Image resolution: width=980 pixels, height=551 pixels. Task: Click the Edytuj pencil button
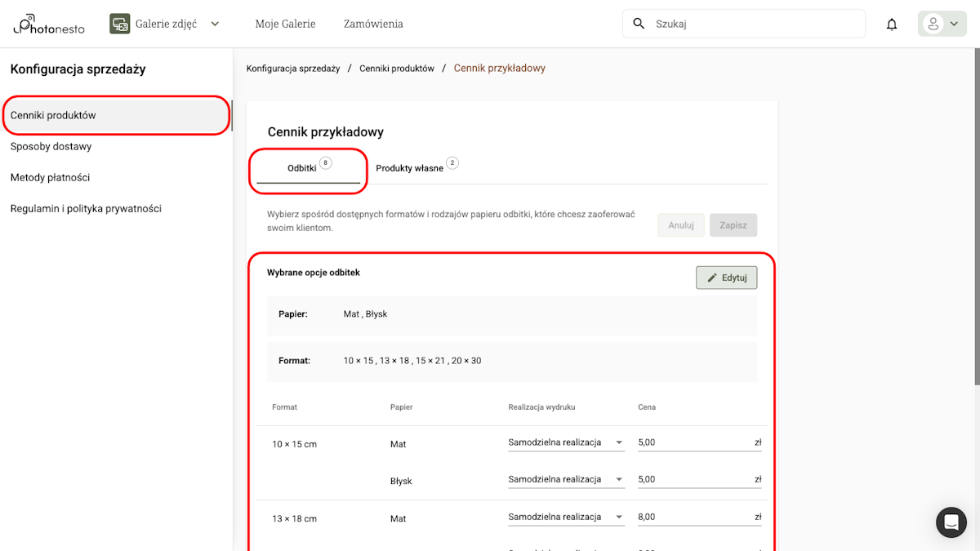726,278
